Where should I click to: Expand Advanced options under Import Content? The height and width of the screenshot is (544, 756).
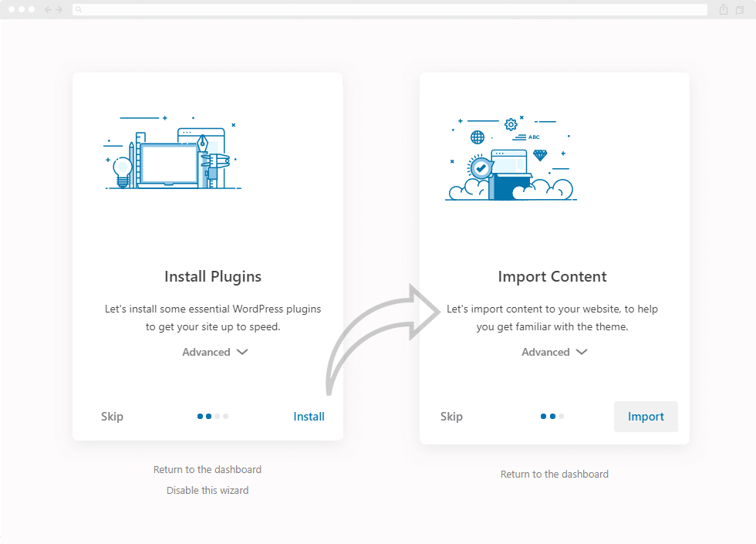555,352
